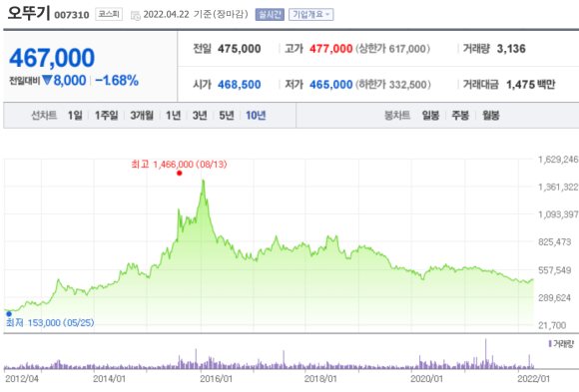Click the 1,093,397 y-axis label

pyautogui.click(x=558, y=214)
